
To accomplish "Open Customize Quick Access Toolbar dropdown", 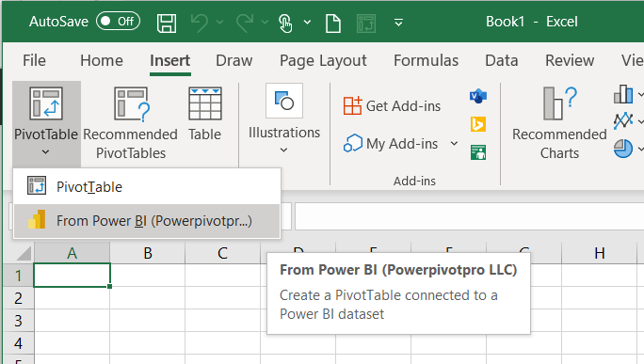I will pyautogui.click(x=398, y=23).
